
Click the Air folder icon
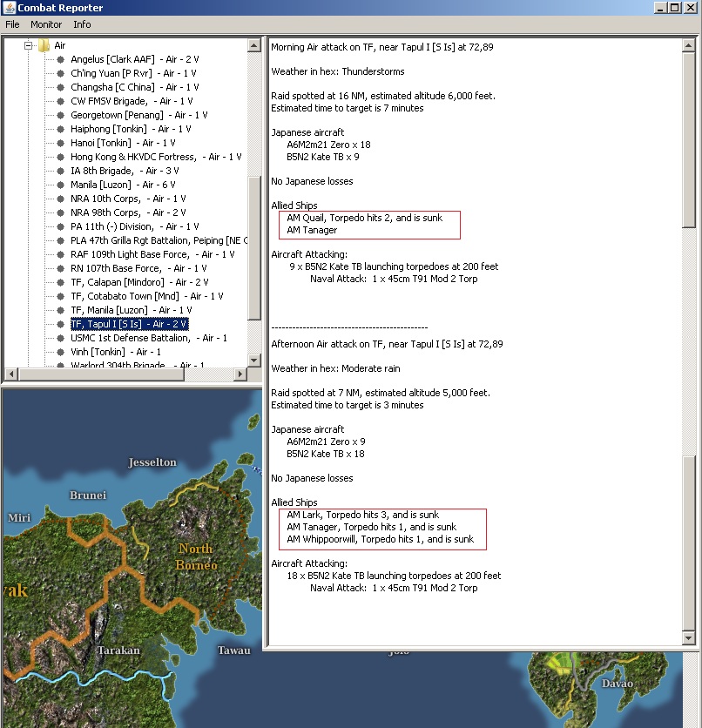click(44, 45)
